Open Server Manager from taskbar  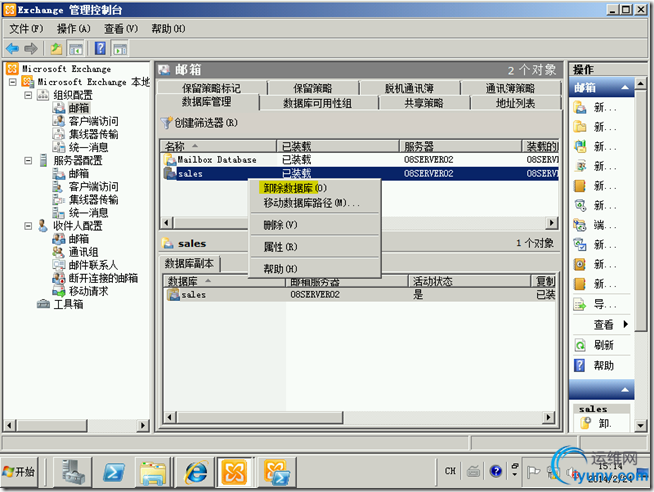tap(73, 472)
